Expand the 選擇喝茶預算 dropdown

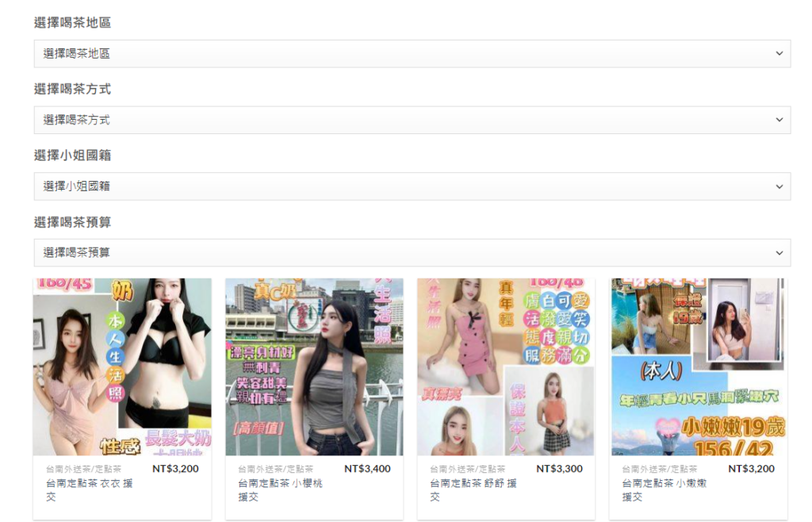point(412,252)
